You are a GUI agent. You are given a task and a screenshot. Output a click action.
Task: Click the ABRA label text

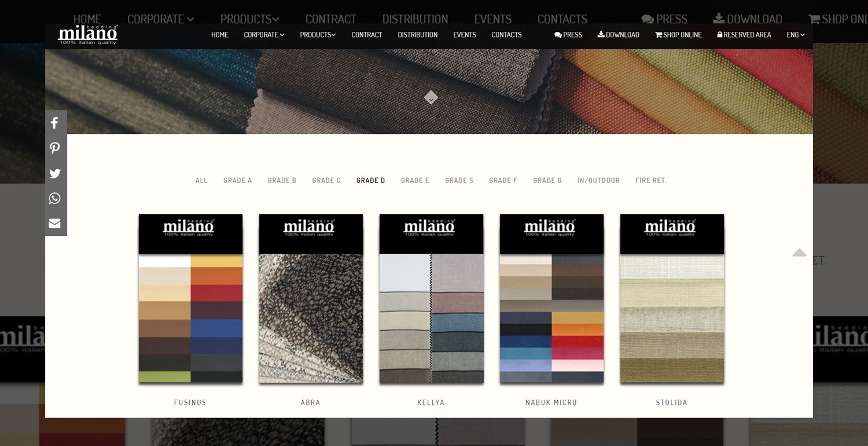pyautogui.click(x=311, y=403)
